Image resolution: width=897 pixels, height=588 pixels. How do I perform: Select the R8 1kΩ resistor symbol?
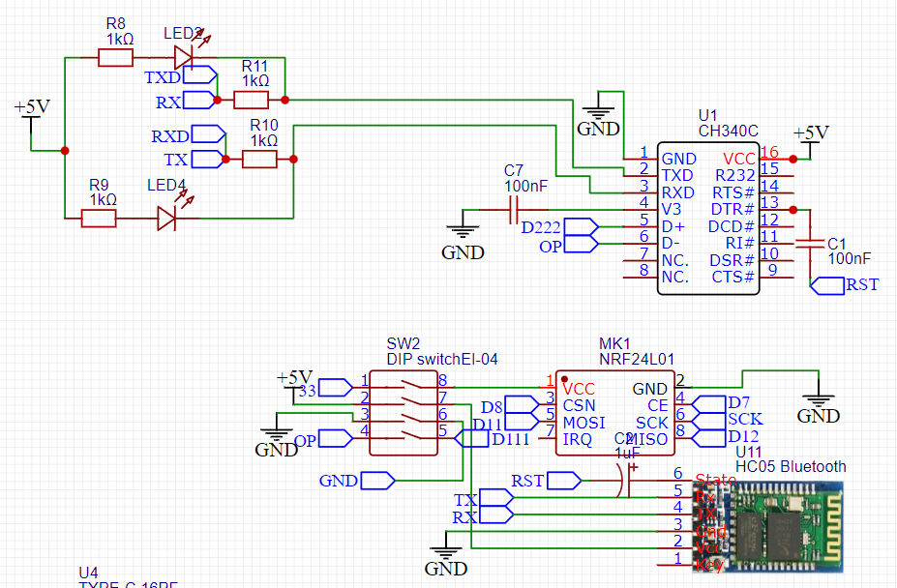pos(115,58)
